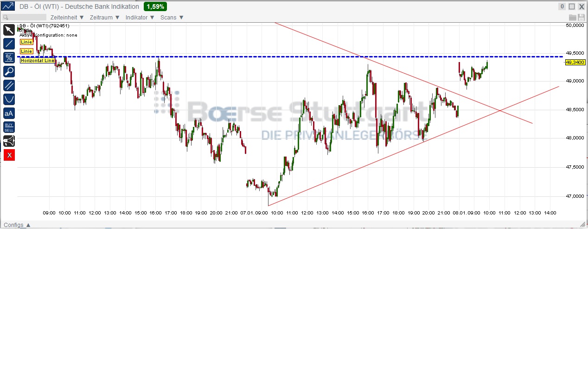Click the 0 reset button
The height and width of the screenshot is (365, 588).
click(562, 6)
